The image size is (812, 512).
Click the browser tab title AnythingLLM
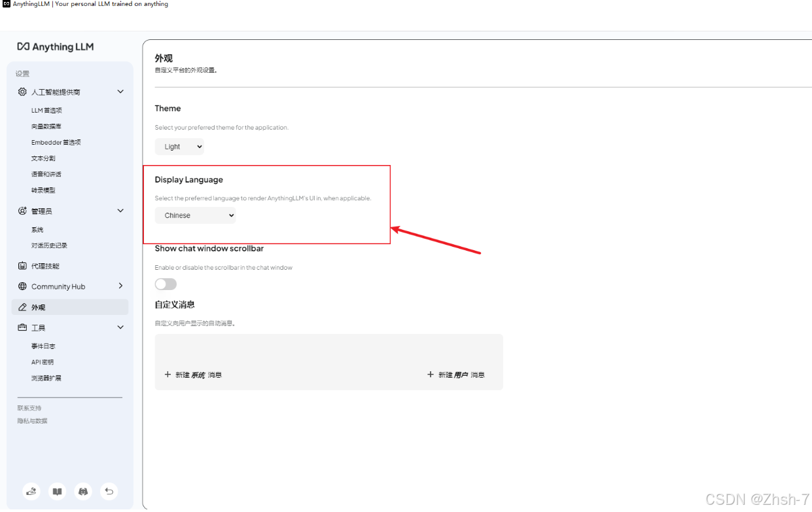(90, 4)
